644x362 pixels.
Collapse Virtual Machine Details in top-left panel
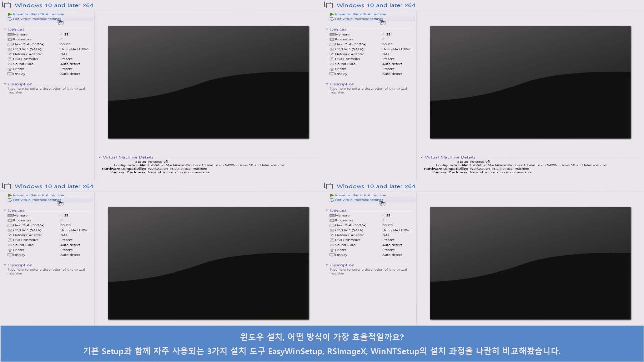point(100,157)
